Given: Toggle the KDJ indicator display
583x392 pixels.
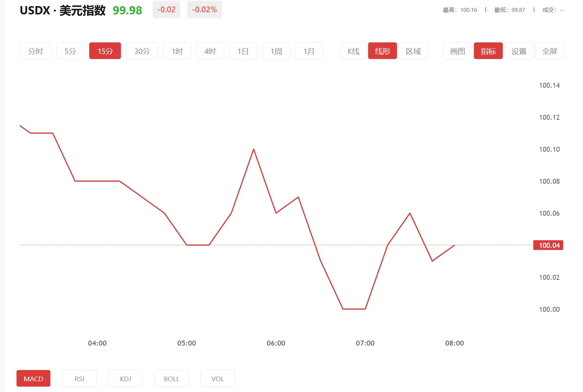Looking at the screenshot, I should click(125, 378).
